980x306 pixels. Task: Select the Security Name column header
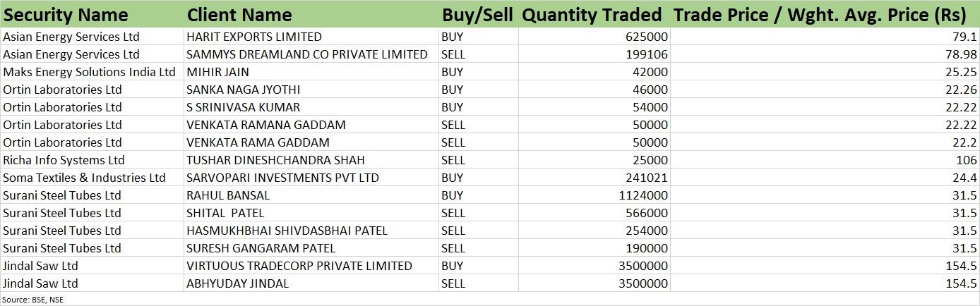pos(92,14)
